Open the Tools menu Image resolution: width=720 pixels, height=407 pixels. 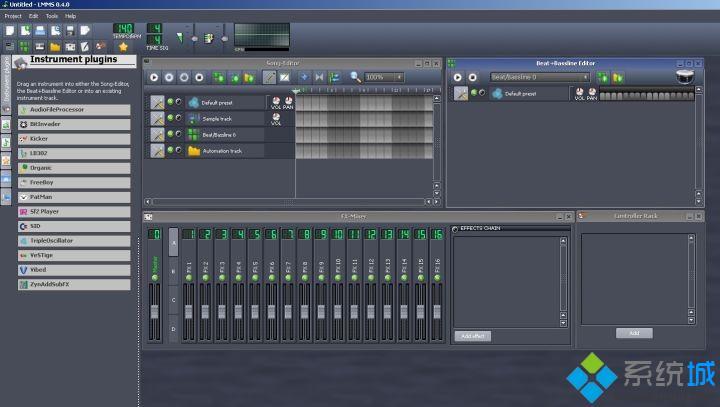(52, 16)
